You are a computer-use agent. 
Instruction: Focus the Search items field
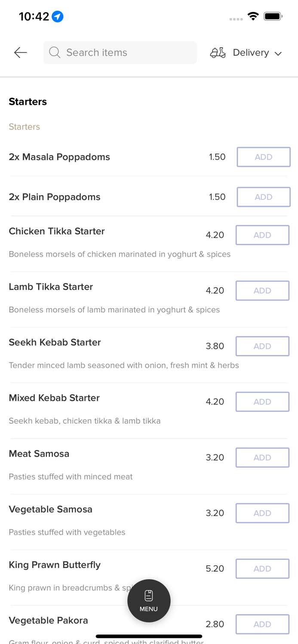coord(125,52)
